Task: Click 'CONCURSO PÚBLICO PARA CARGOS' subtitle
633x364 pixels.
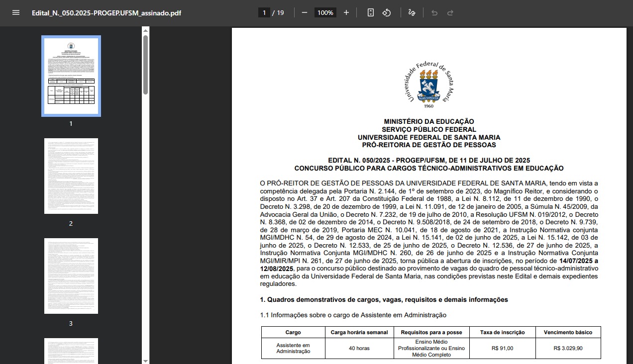Action: 429,169
